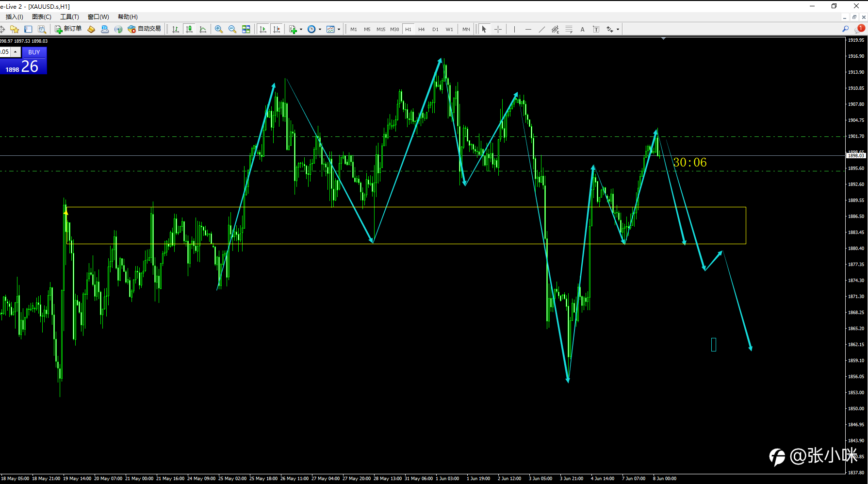
Task: Open the add indicators dropdown arrow
Action: pos(301,30)
